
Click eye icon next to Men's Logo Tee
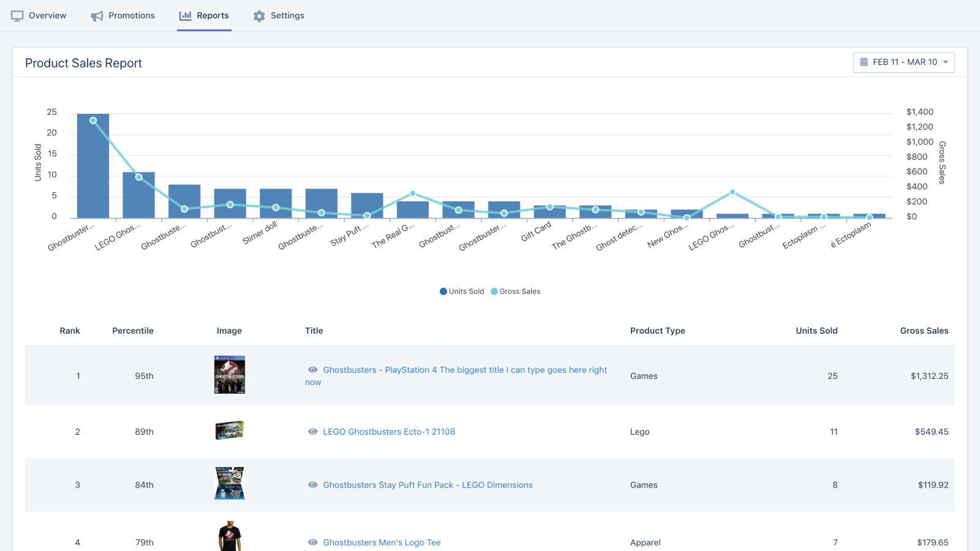click(313, 542)
